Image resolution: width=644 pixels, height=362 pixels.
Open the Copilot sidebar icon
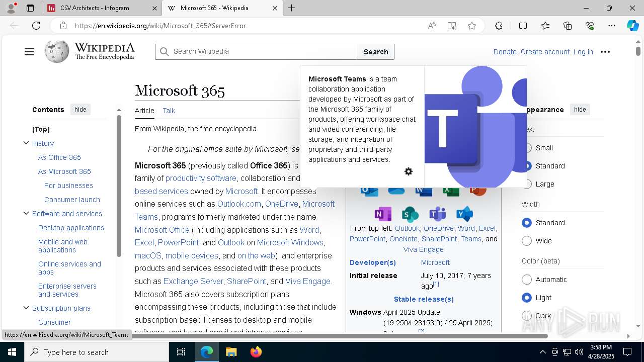pyautogui.click(x=632, y=26)
